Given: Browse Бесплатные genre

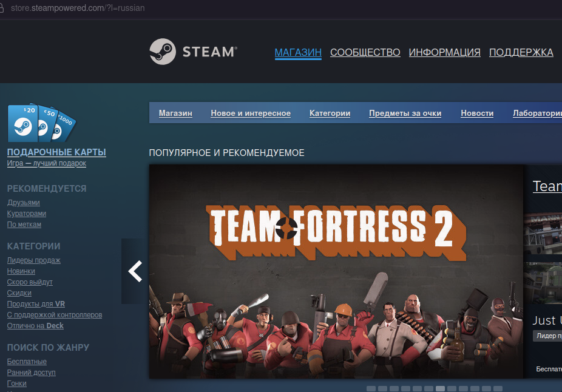Looking at the screenshot, I should (27, 362).
